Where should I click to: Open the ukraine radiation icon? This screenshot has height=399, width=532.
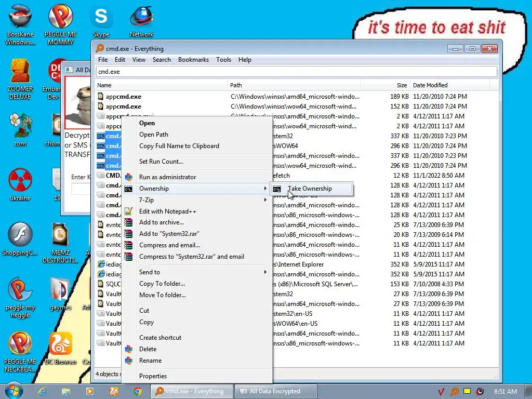20,184
